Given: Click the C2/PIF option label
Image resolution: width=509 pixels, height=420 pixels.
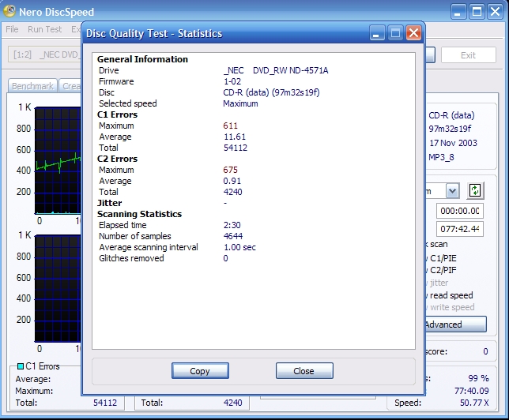Looking at the screenshot, I should [x=443, y=270].
